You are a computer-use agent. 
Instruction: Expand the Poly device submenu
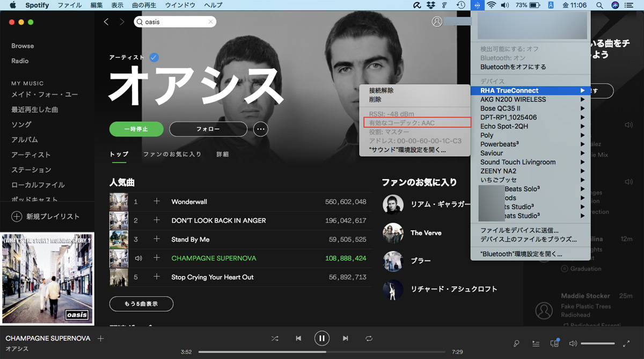pos(530,135)
